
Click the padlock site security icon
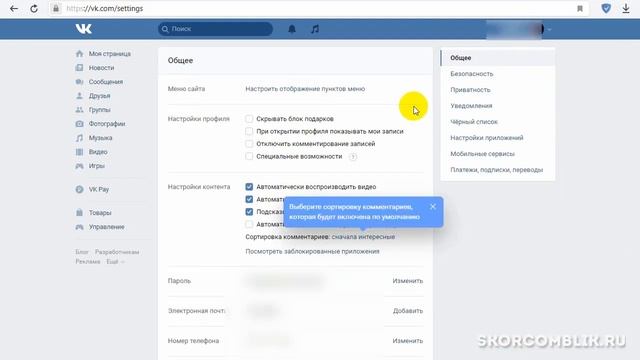(x=56, y=8)
